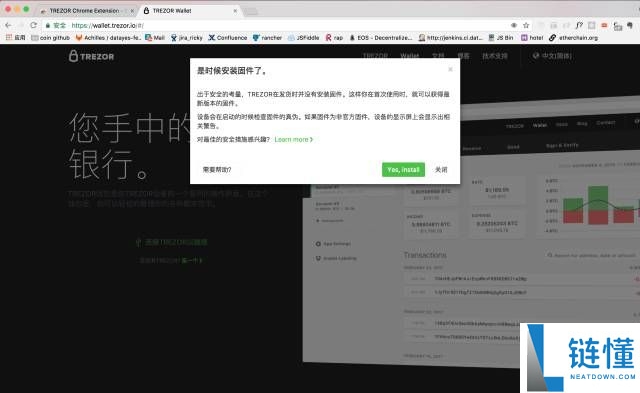Screen dimensions: 640x393
Task: Open the hotel bookmark
Action: (532, 38)
